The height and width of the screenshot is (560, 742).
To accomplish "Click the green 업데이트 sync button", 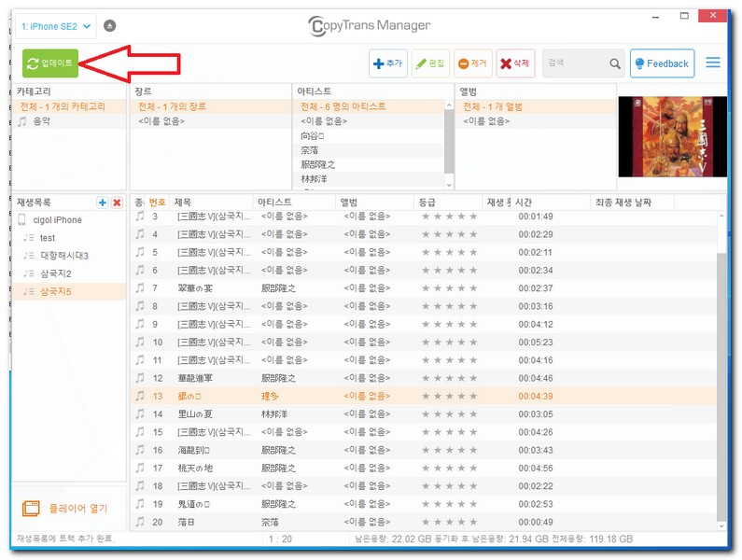I will pos(50,63).
